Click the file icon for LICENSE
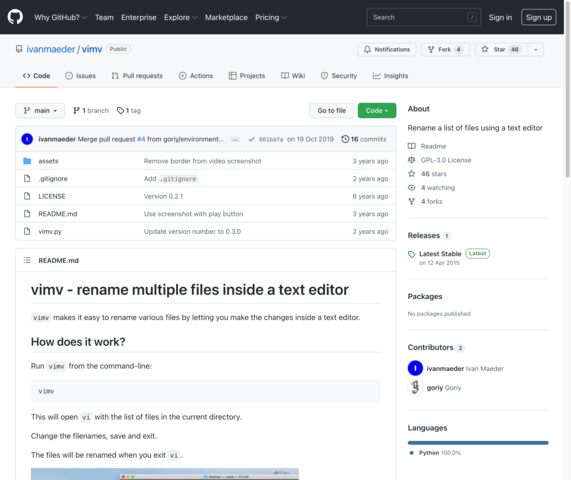Screen dimensions: 571x480 pyautogui.click(x=27, y=196)
